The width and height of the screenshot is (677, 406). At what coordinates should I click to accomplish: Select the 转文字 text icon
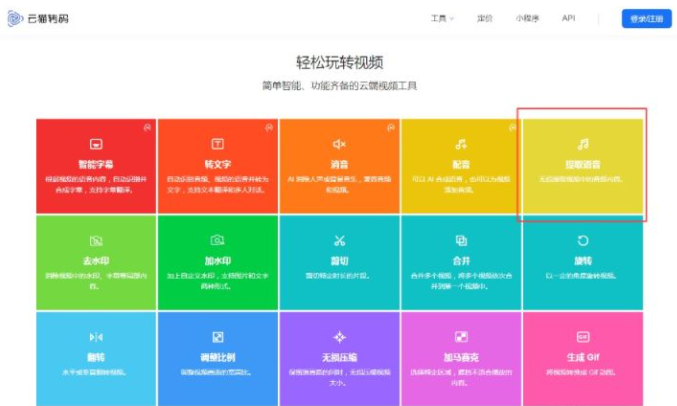point(217,144)
